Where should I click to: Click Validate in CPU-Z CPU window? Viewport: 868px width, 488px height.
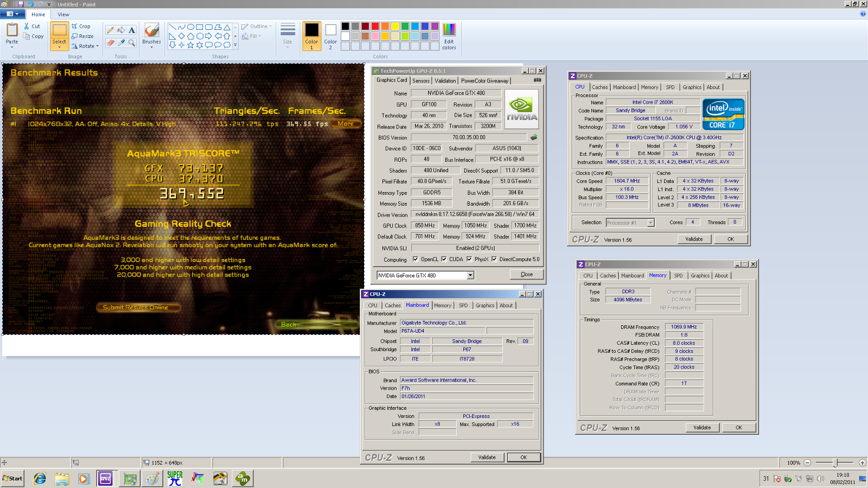[x=694, y=239]
